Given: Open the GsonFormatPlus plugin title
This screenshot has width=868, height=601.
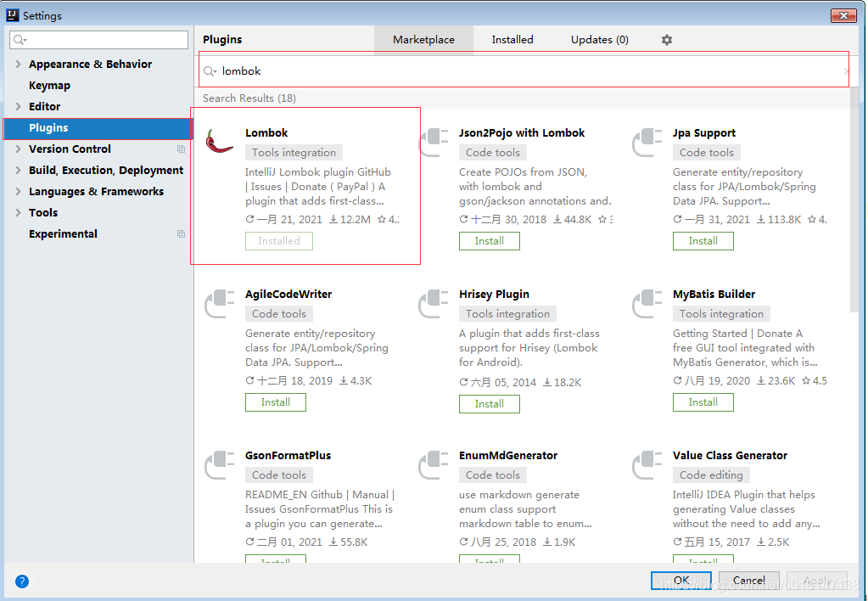Looking at the screenshot, I should click(288, 455).
